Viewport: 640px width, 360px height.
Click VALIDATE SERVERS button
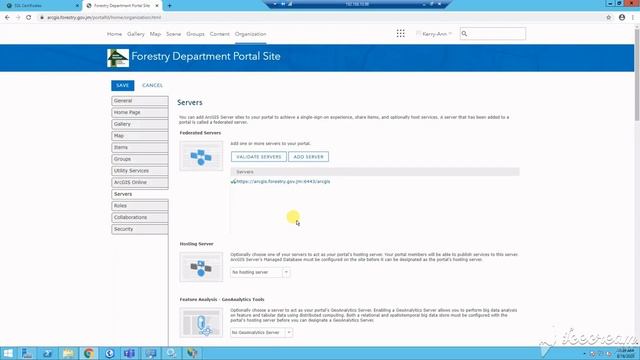(x=259, y=157)
